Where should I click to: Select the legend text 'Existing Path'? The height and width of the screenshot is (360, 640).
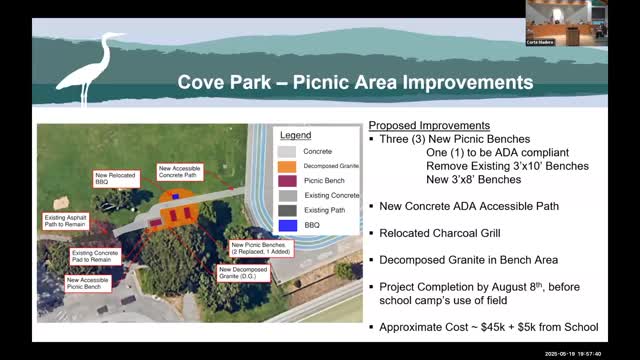pos(324,210)
